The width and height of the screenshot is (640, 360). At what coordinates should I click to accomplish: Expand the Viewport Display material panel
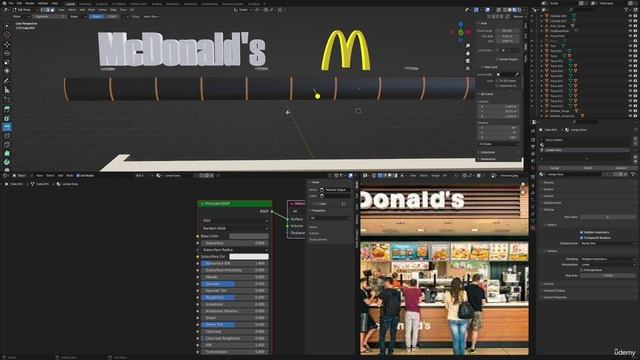[x=554, y=291]
